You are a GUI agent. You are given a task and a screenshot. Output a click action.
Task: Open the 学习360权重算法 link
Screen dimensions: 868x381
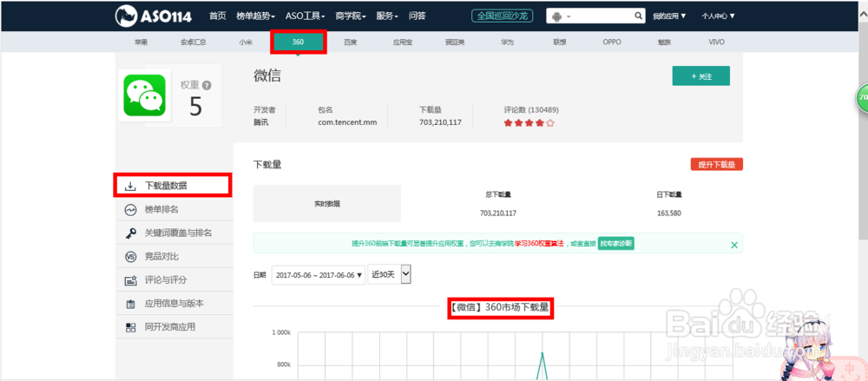tap(539, 244)
